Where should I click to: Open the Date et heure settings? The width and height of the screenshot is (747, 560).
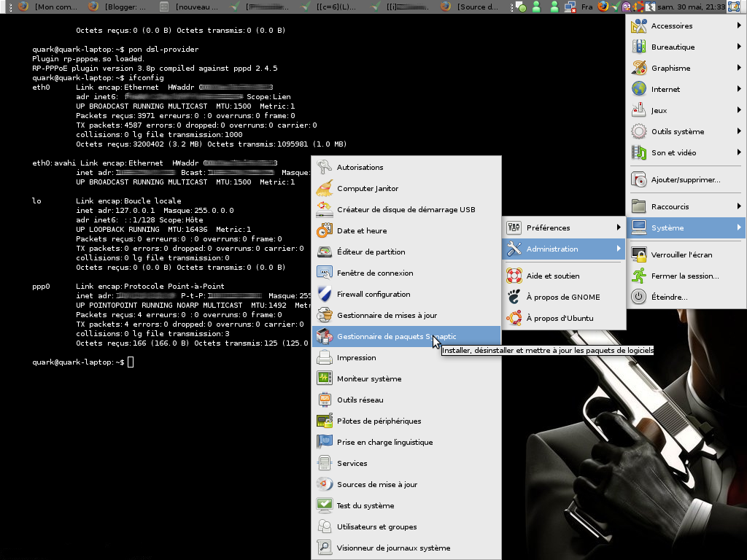coord(406,230)
